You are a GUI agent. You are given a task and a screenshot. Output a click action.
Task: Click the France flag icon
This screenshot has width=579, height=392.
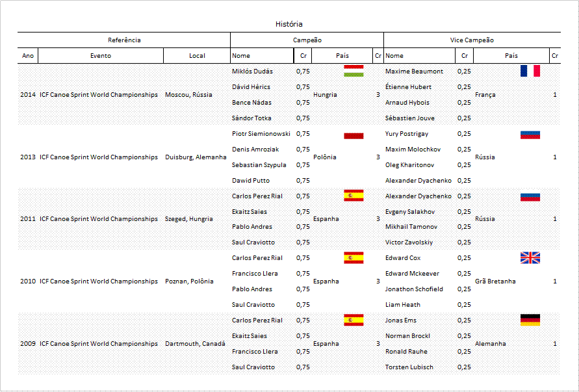click(x=530, y=71)
